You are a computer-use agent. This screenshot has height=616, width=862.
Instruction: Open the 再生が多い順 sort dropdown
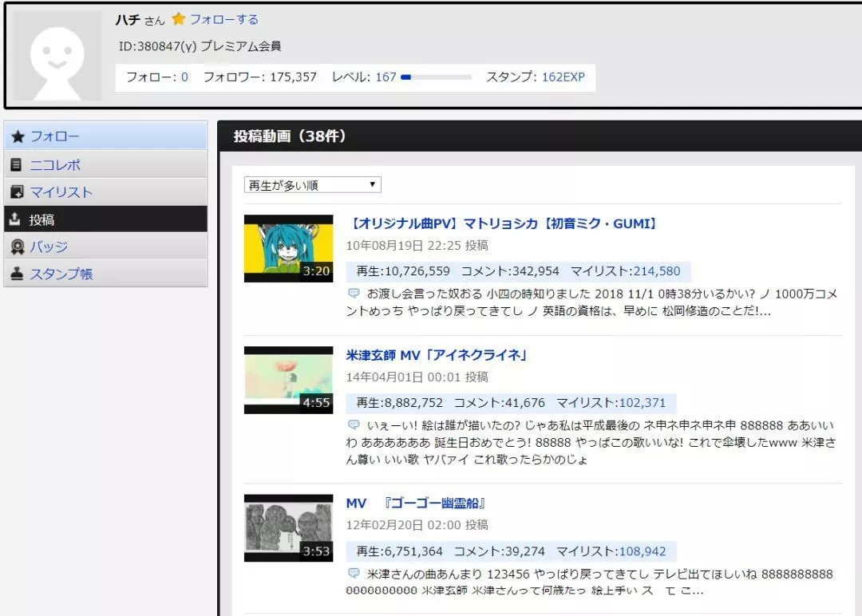click(x=312, y=185)
